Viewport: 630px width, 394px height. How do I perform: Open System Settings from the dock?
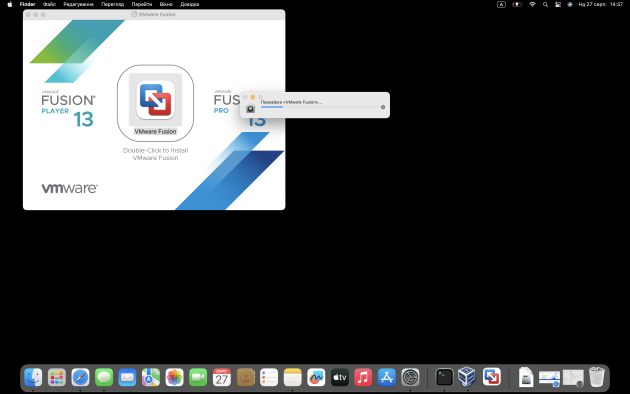point(410,378)
